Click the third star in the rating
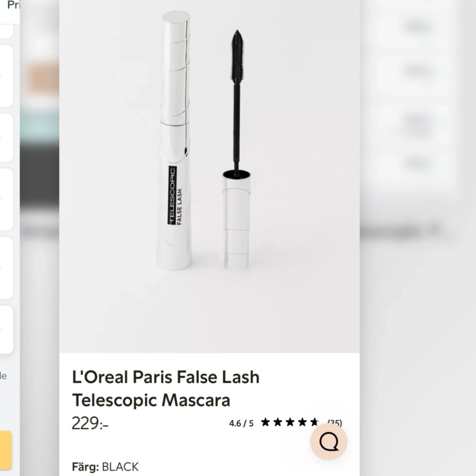This screenshot has width=476, height=476. coord(290,422)
